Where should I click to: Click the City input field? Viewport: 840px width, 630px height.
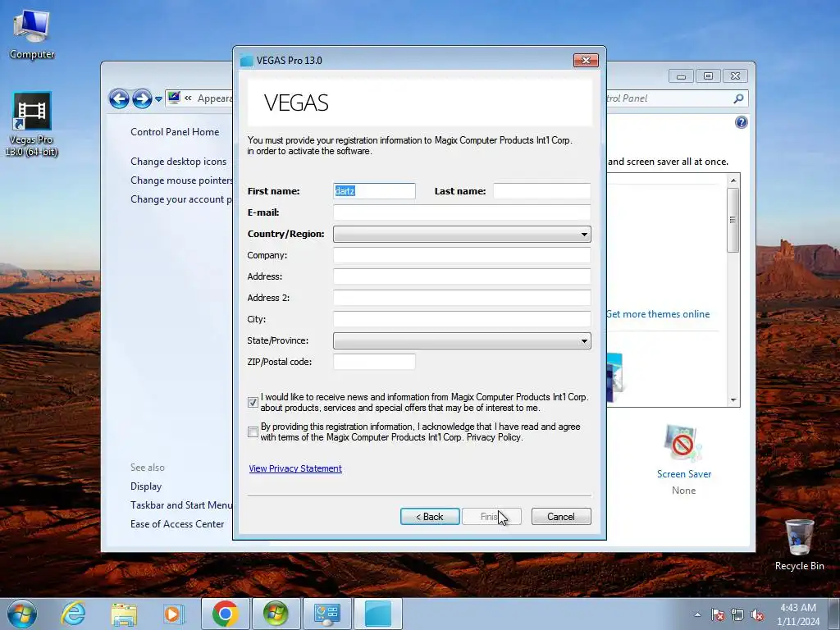point(462,319)
